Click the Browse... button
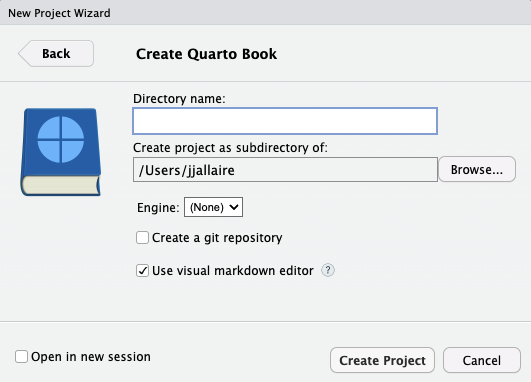531x382 pixels. pyautogui.click(x=477, y=169)
